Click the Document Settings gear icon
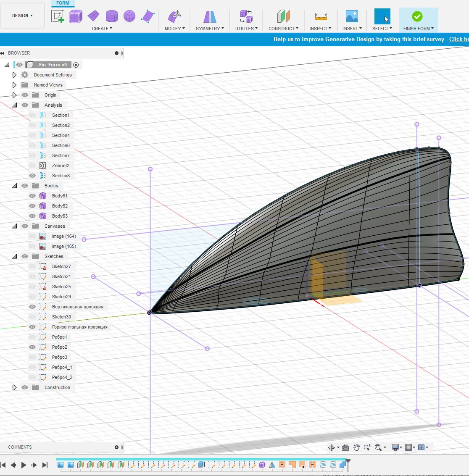 [x=25, y=75]
